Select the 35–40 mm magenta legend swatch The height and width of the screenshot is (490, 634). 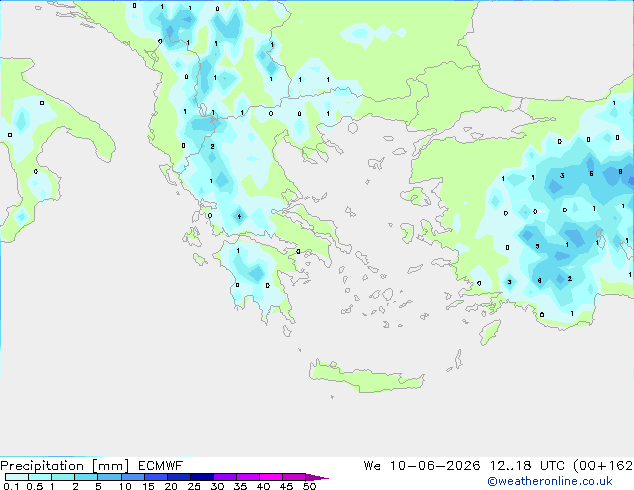point(247,477)
